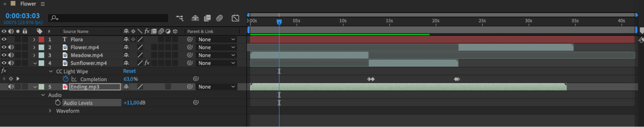Mute audio of Flower.mp4 layer
The width and height of the screenshot is (644, 127).
point(11,47)
